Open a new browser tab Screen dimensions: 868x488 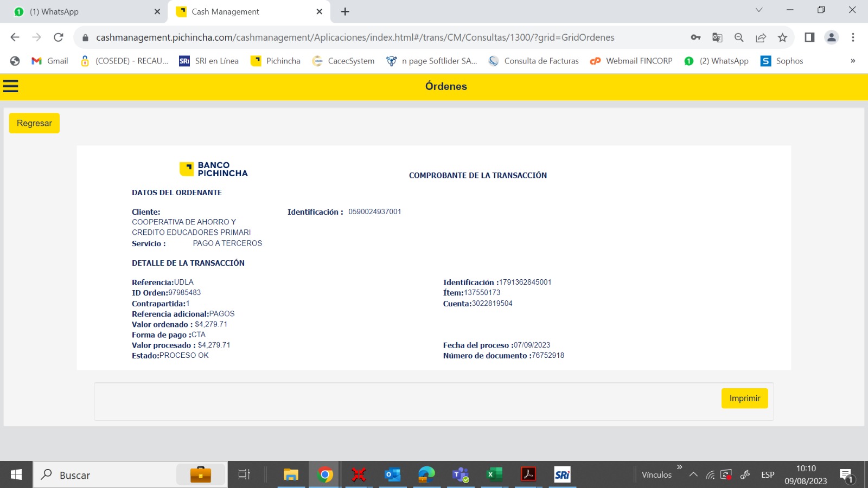point(345,11)
